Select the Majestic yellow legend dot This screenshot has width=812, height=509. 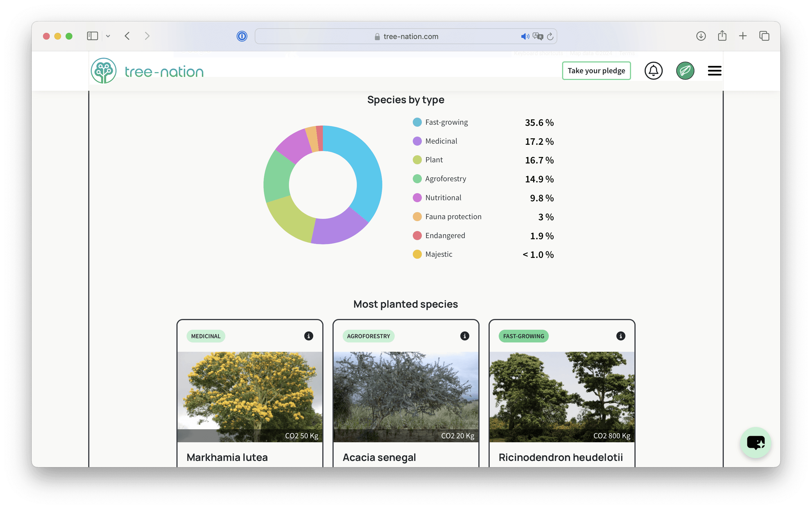(417, 254)
